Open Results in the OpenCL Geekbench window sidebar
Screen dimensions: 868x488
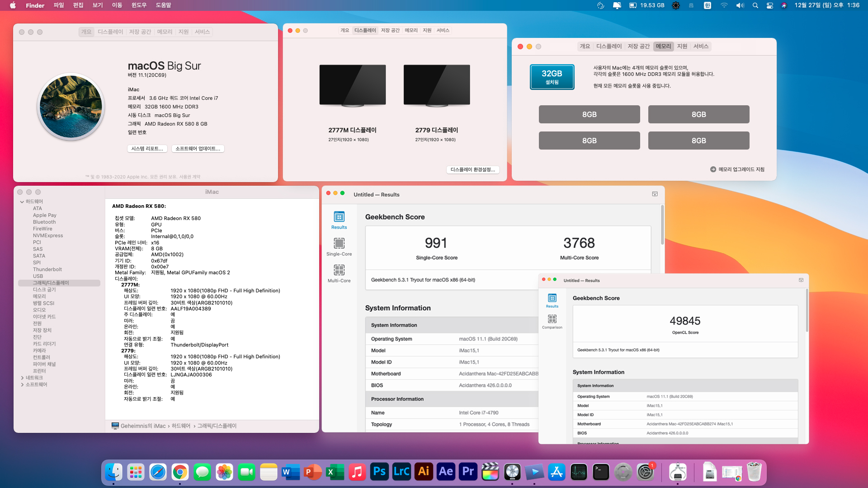[552, 300]
